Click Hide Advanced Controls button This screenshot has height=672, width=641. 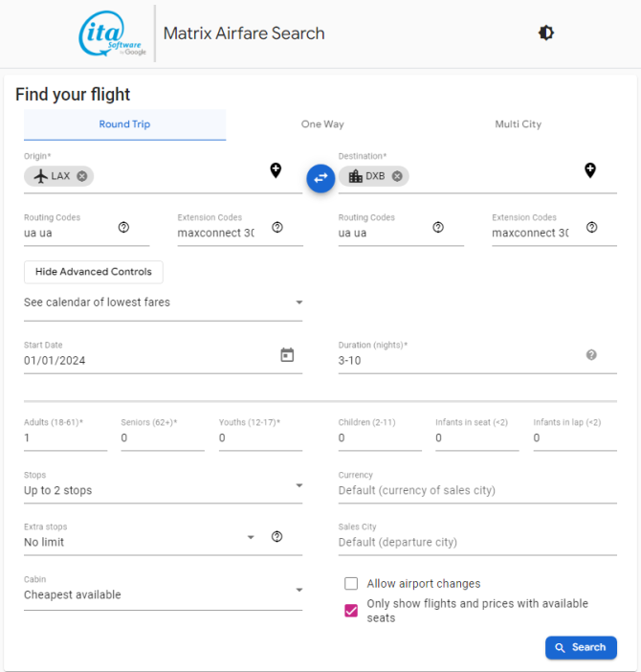pyautogui.click(x=94, y=272)
